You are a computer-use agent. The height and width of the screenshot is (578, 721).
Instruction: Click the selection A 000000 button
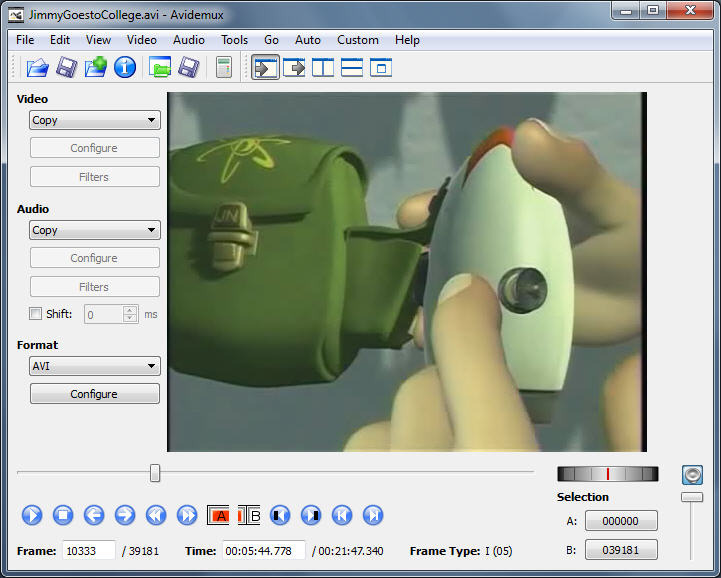tap(621, 521)
